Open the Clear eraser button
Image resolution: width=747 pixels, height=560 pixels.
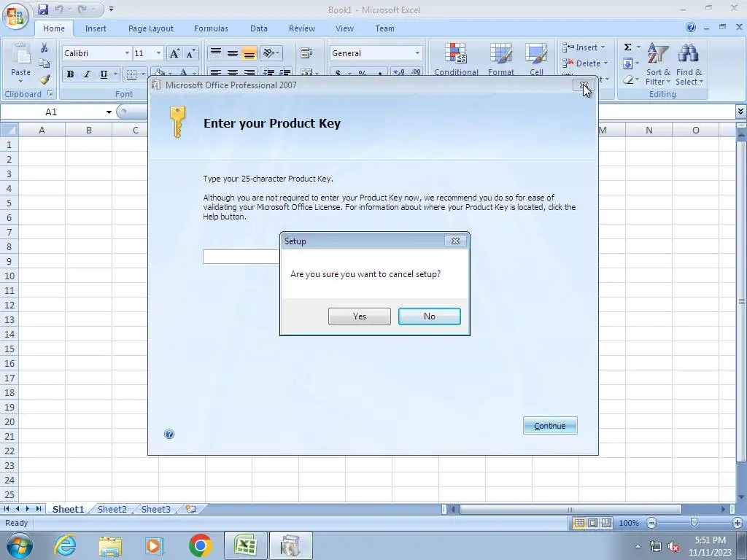[x=628, y=79]
